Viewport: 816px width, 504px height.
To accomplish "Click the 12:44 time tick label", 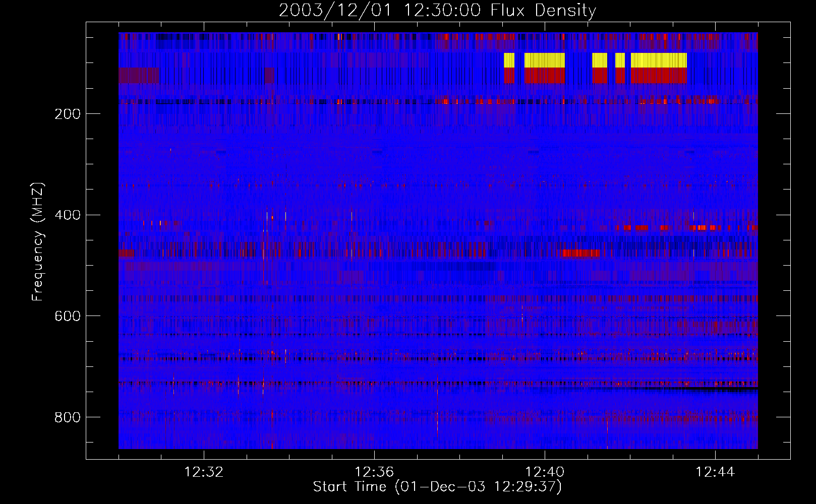I will pyautogui.click(x=715, y=472).
